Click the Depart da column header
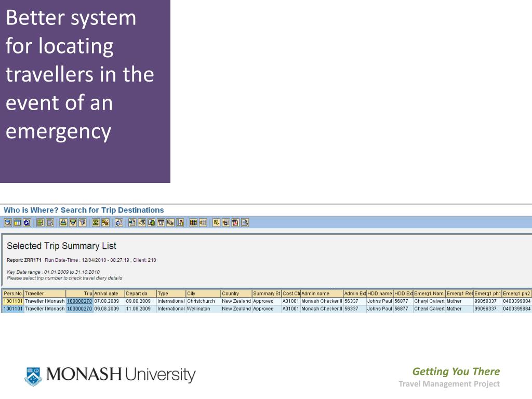This screenshot has width=532, height=399. coord(140,294)
